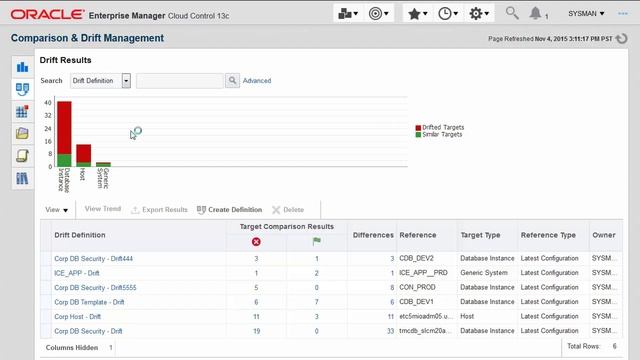Open the Setup gear menu
Viewport: 640px width, 360px height.
478,14
